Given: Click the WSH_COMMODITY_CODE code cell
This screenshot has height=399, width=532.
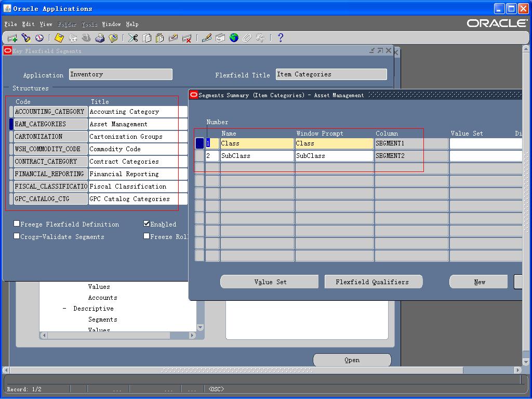Looking at the screenshot, I should click(51, 149).
